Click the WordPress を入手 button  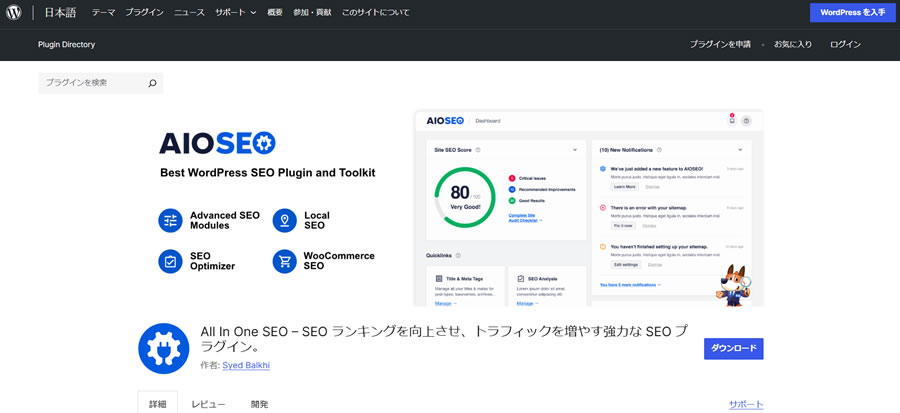point(852,13)
